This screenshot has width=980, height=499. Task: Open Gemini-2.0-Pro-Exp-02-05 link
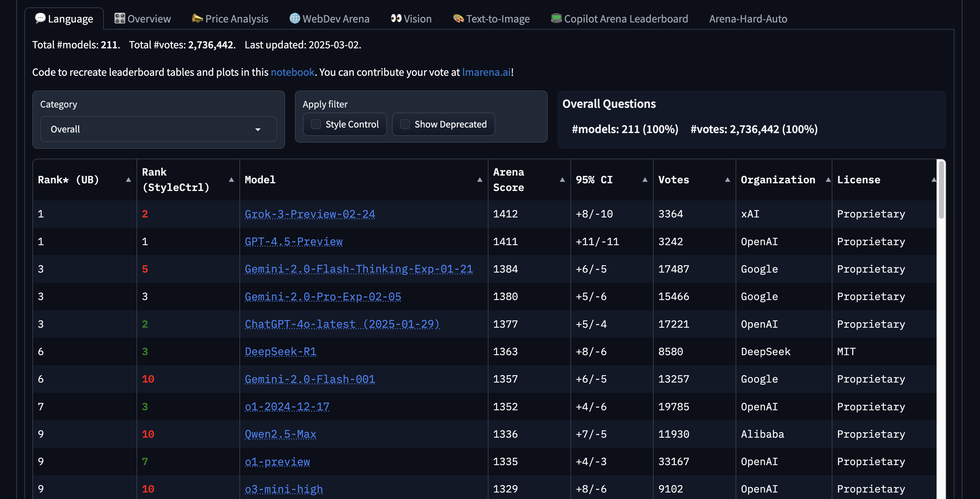pos(323,296)
